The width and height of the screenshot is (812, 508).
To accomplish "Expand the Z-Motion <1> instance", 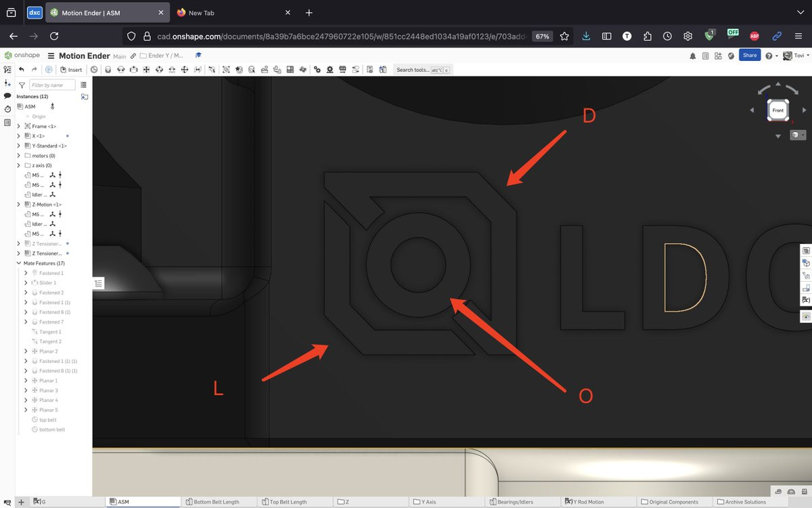I will coord(18,205).
